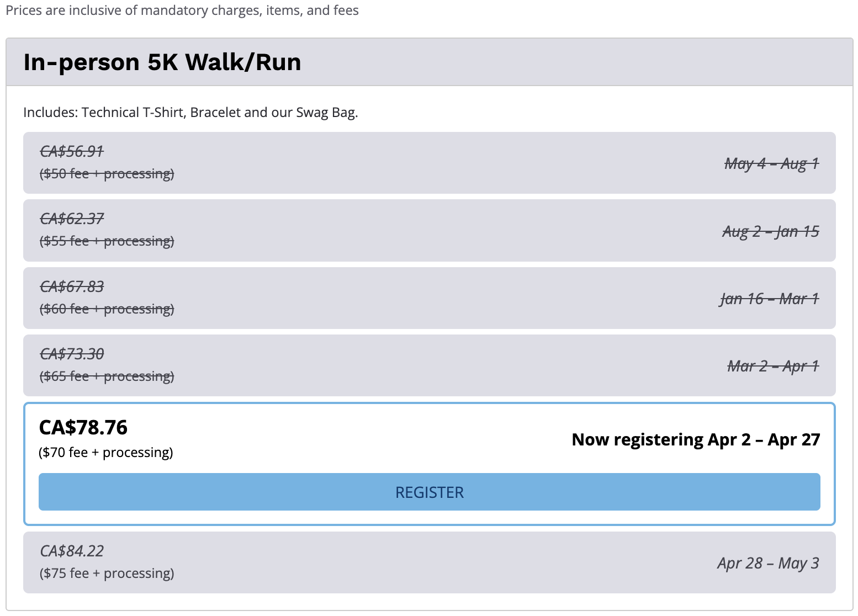Click the In-person 5K Walk/Run heading
Screen dimensions: 858x616
pos(162,62)
